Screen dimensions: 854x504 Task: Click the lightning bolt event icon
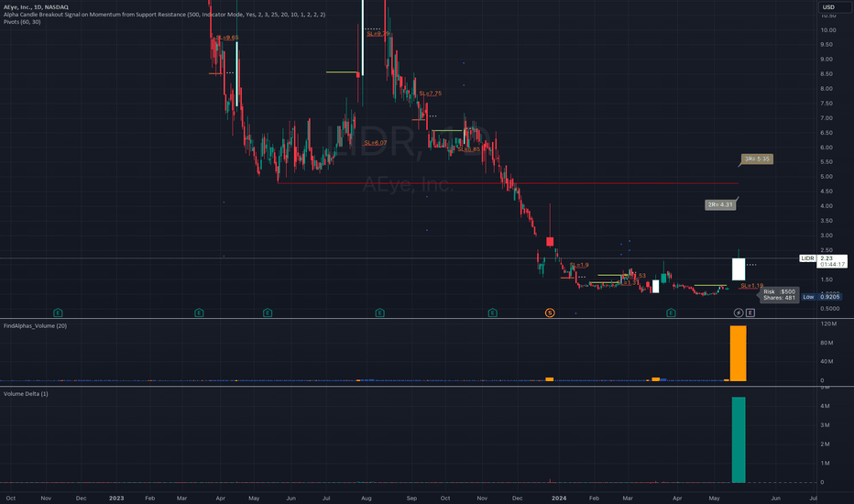coord(738,312)
